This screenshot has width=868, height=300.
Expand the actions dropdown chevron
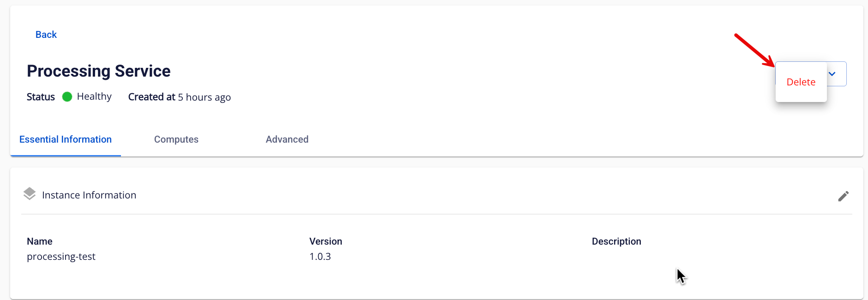point(832,74)
